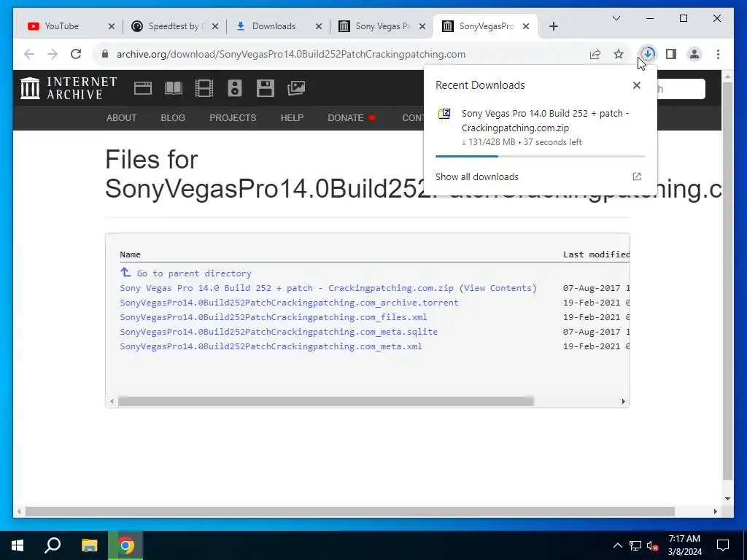The image size is (747, 560).
Task: Click View Contents link
Action: point(498,288)
